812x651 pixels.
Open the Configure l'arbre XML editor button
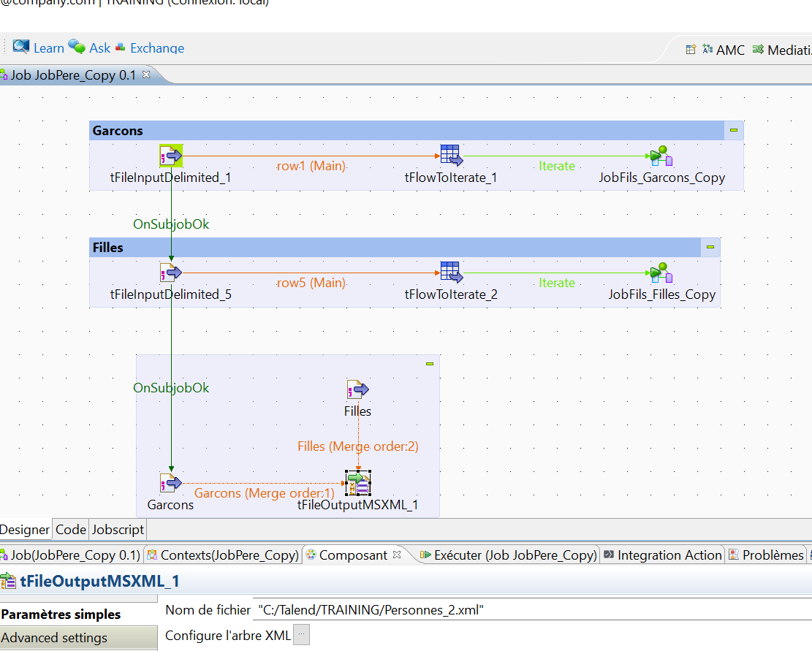303,634
